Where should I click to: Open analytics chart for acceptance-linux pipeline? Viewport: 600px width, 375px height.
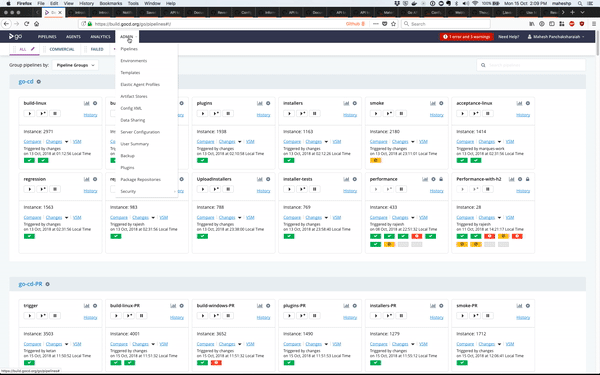coord(519,103)
